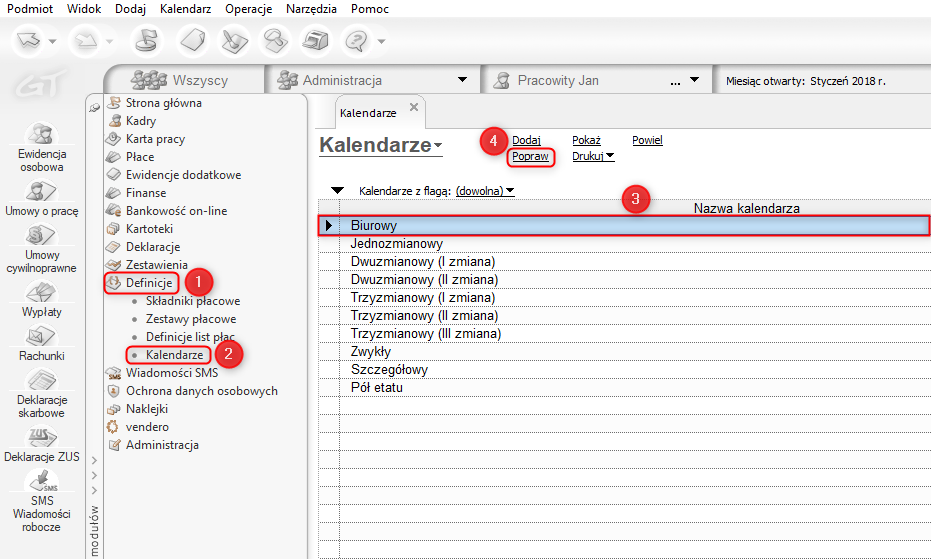Select Definicje in the module tree
931x559 pixels.
[x=149, y=283]
